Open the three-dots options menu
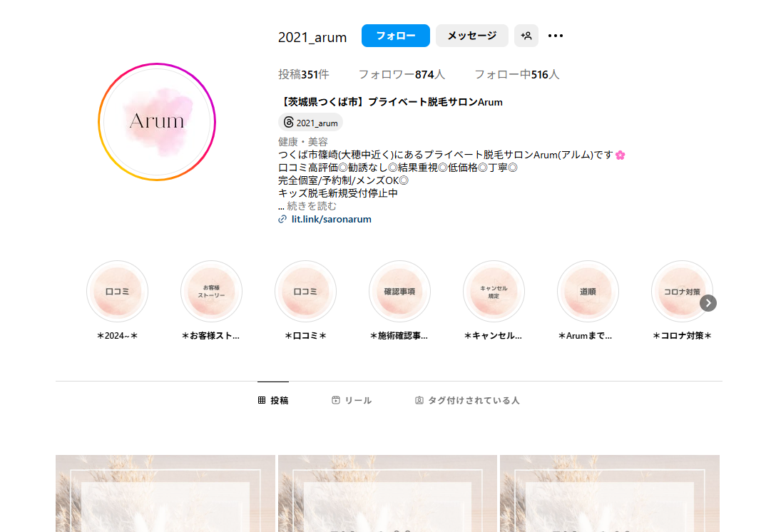766x532 pixels. coord(556,36)
